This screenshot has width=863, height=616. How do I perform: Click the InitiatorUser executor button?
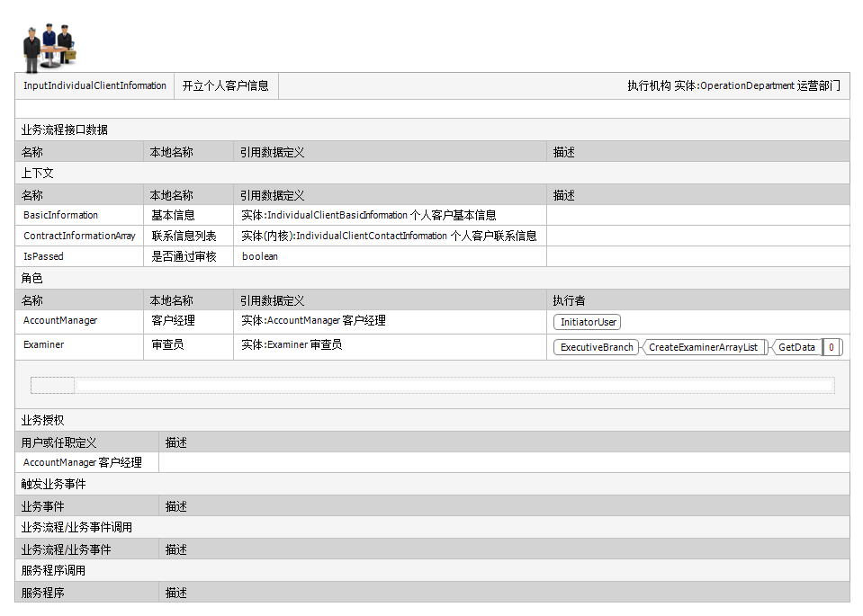[588, 322]
